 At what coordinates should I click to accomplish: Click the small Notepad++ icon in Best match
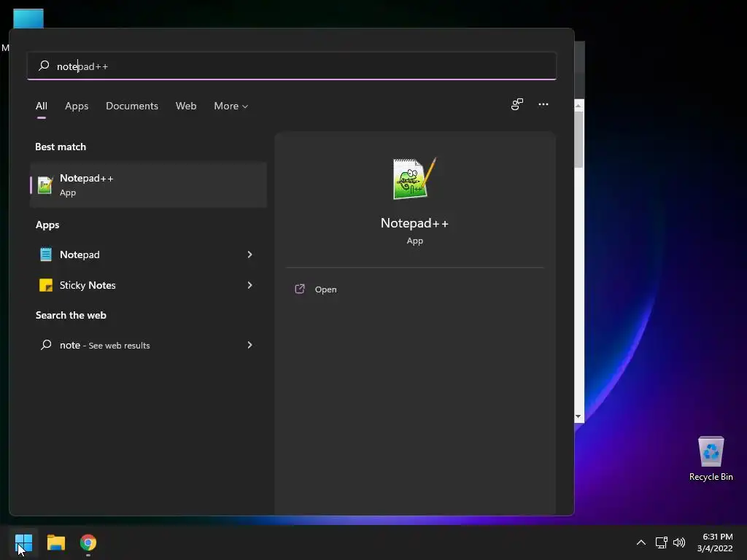(x=45, y=184)
